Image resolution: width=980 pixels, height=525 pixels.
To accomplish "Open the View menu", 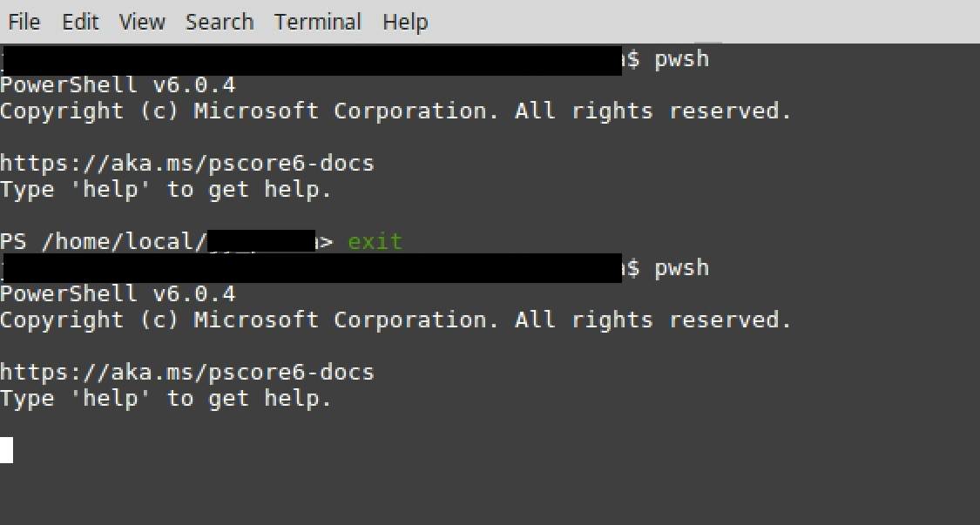I will point(141,22).
